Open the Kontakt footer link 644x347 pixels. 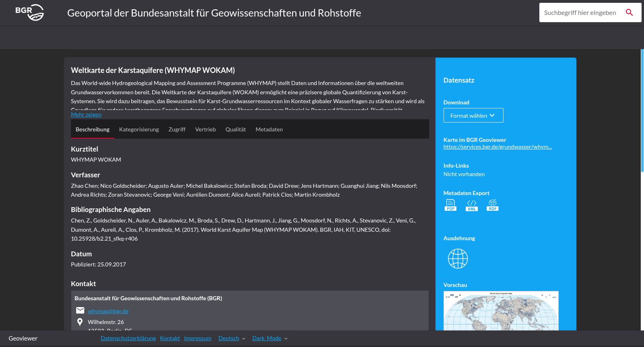(170, 339)
